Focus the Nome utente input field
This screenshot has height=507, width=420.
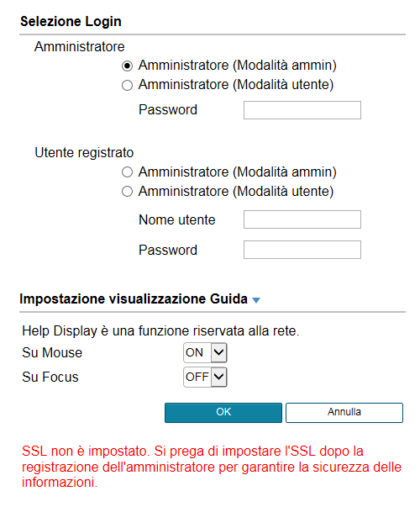302,219
